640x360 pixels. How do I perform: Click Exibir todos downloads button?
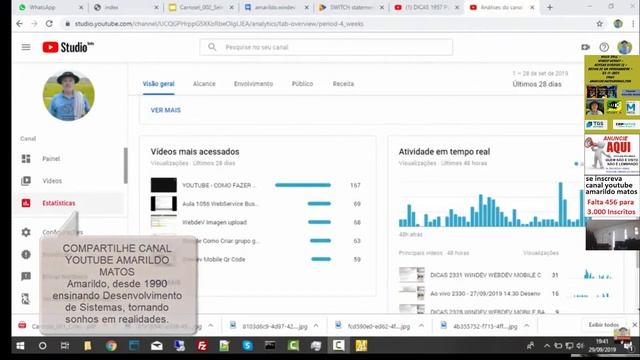coord(604,325)
